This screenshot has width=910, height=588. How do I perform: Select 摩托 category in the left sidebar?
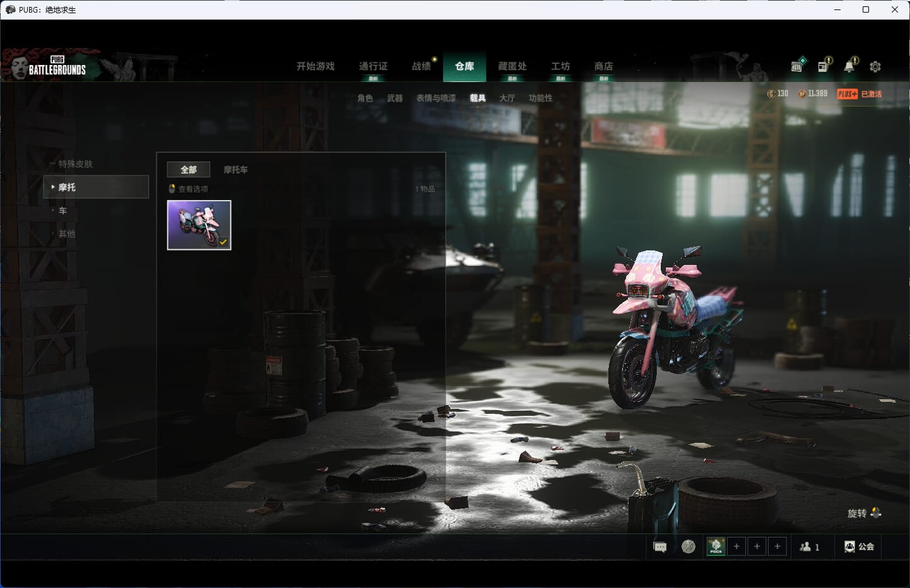pos(96,187)
